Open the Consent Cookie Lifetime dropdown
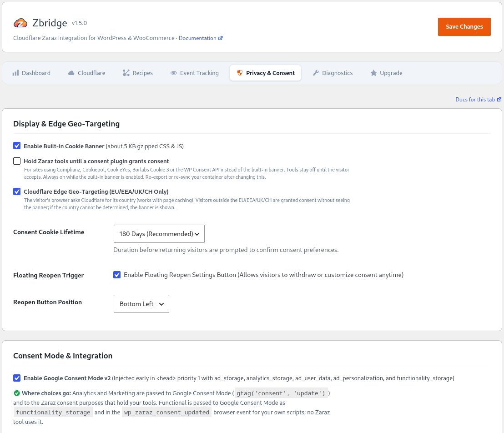The image size is (504, 433). (x=159, y=234)
